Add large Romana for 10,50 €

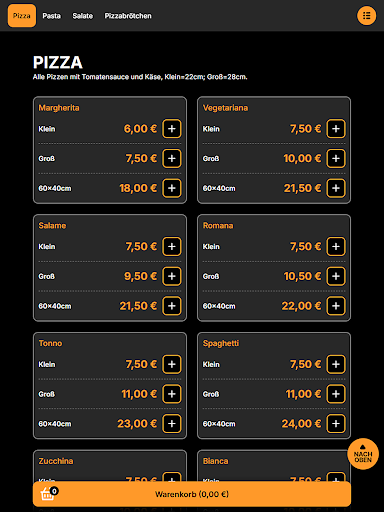(x=336, y=276)
